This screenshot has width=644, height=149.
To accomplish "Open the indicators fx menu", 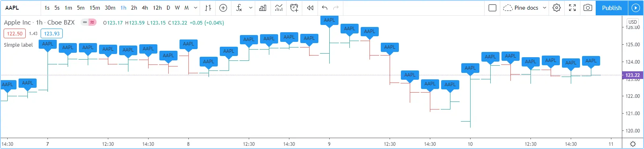I will 239,8.
